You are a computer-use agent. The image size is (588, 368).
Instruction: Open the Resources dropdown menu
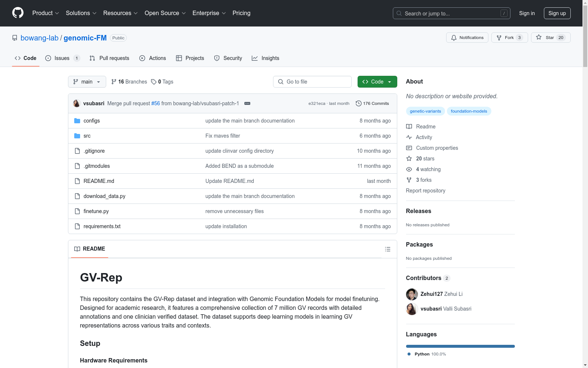point(121,13)
